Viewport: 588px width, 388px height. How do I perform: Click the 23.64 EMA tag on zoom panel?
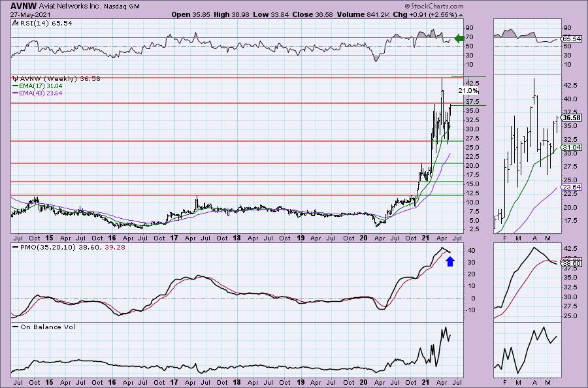point(572,187)
